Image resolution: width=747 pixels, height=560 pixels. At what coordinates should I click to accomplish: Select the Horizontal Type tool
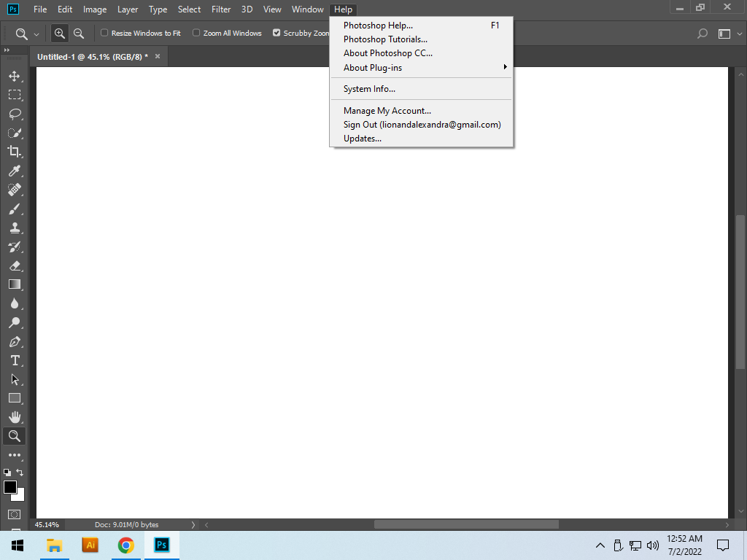tap(15, 360)
